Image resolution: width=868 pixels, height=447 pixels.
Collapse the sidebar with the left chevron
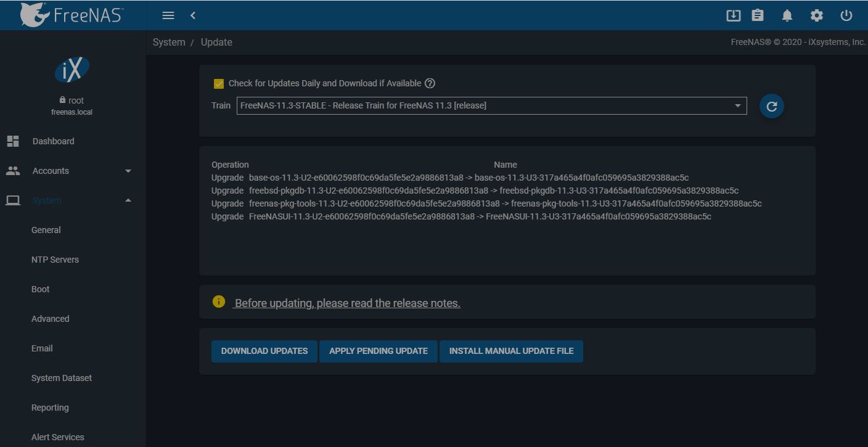coord(193,15)
